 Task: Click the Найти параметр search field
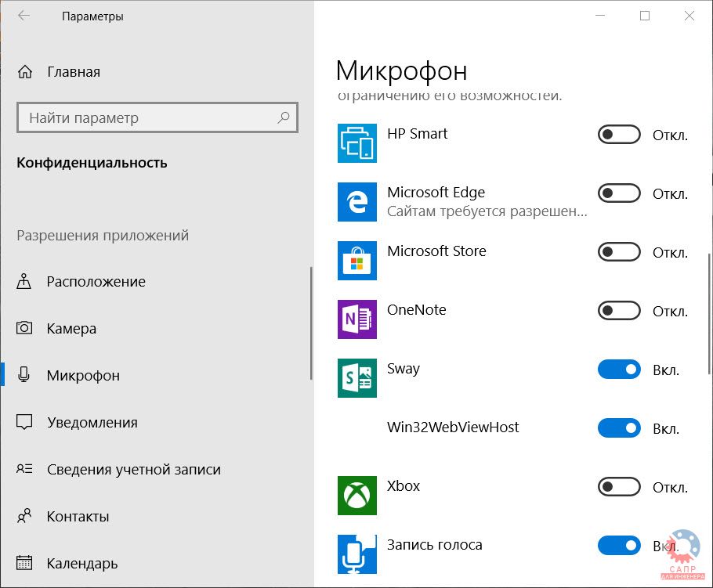(157, 117)
